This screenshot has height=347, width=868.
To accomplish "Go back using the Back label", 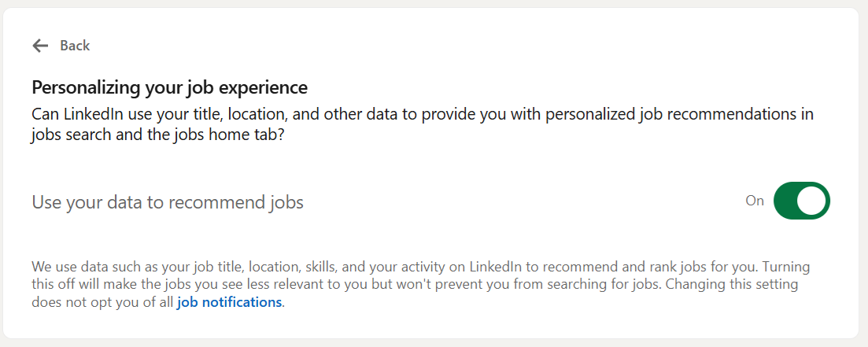I will click(x=75, y=46).
